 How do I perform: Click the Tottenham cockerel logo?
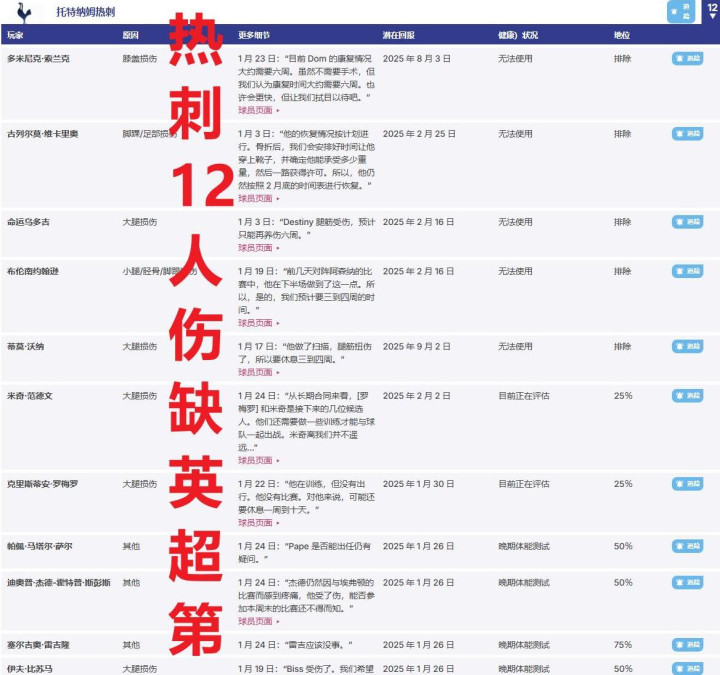[24, 12]
